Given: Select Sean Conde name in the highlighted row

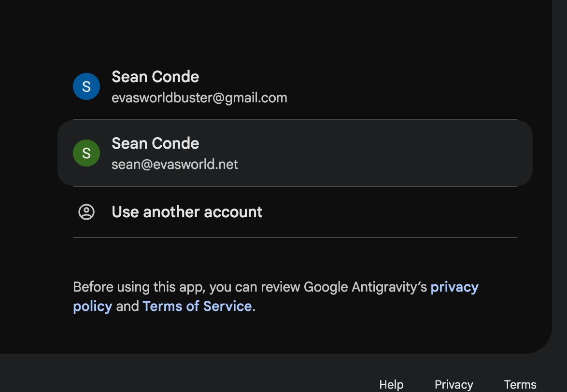Looking at the screenshot, I should point(155,143).
